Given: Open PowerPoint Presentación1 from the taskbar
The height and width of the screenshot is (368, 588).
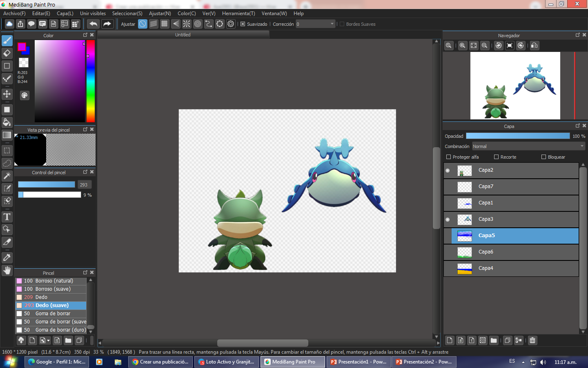Looking at the screenshot, I should (359, 362).
